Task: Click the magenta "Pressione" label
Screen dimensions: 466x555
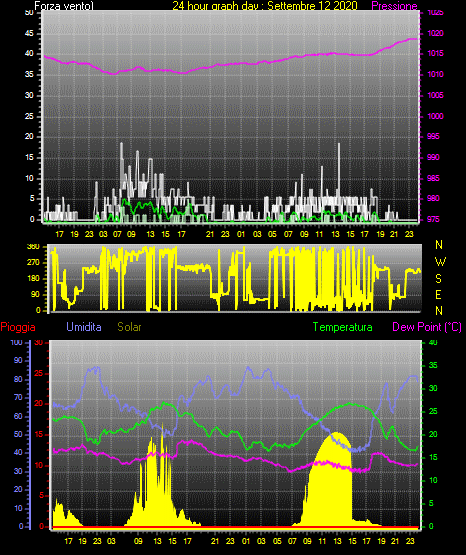Action: point(394,6)
